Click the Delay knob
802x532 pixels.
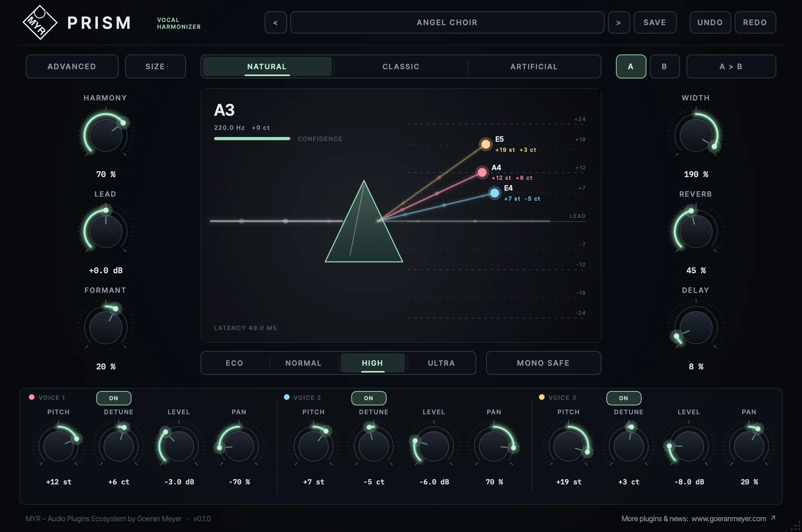(x=696, y=328)
